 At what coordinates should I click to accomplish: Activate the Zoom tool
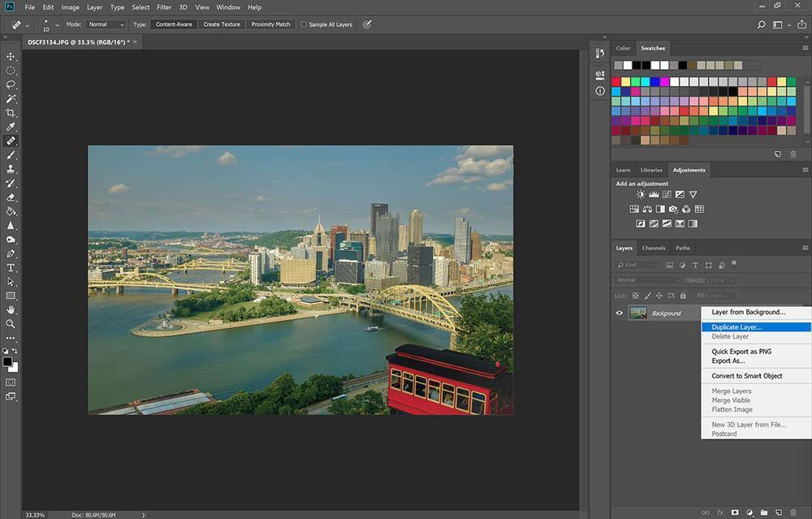click(11, 324)
